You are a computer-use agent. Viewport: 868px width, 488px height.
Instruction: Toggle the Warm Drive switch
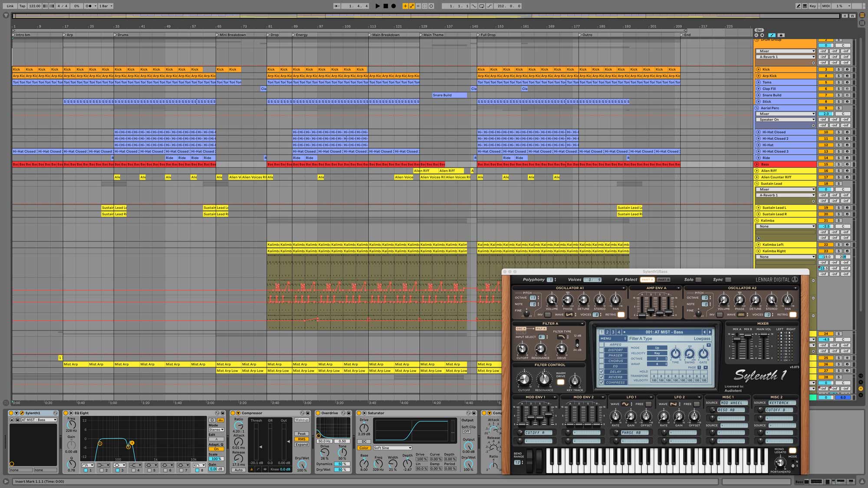pyautogui.click(x=561, y=382)
